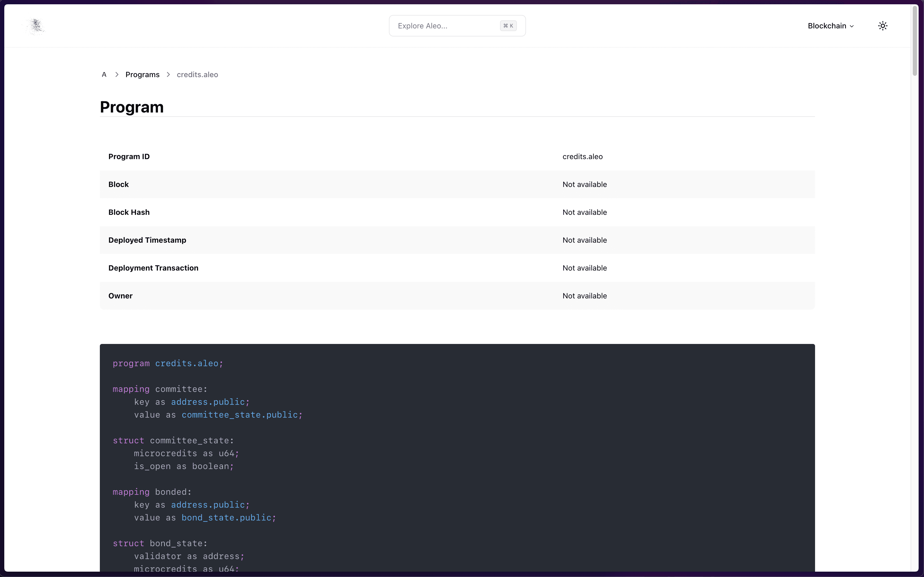924x577 pixels.
Task: Click 'value as committee_state.public;' code line
Action: (x=218, y=415)
